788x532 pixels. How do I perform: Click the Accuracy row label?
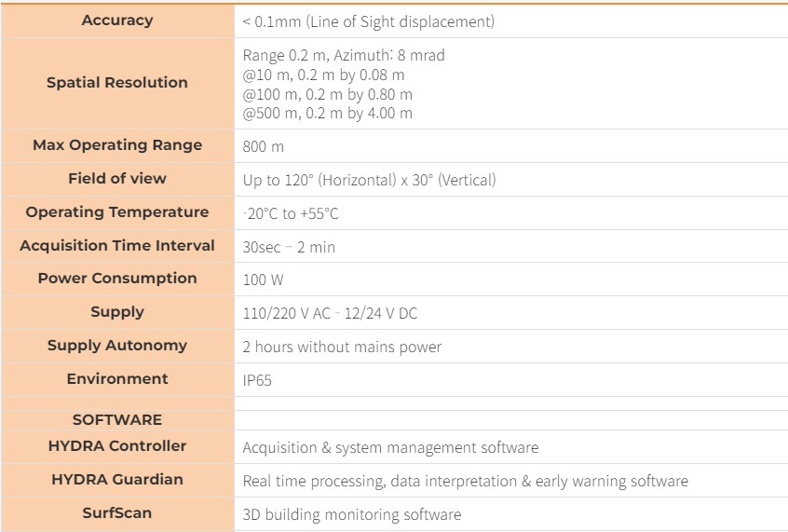(x=117, y=20)
